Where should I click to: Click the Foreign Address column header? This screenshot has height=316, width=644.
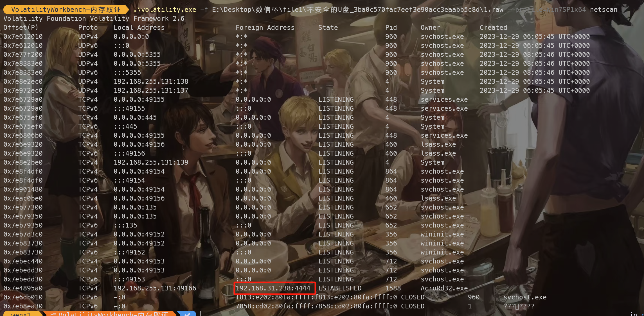click(265, 28)
